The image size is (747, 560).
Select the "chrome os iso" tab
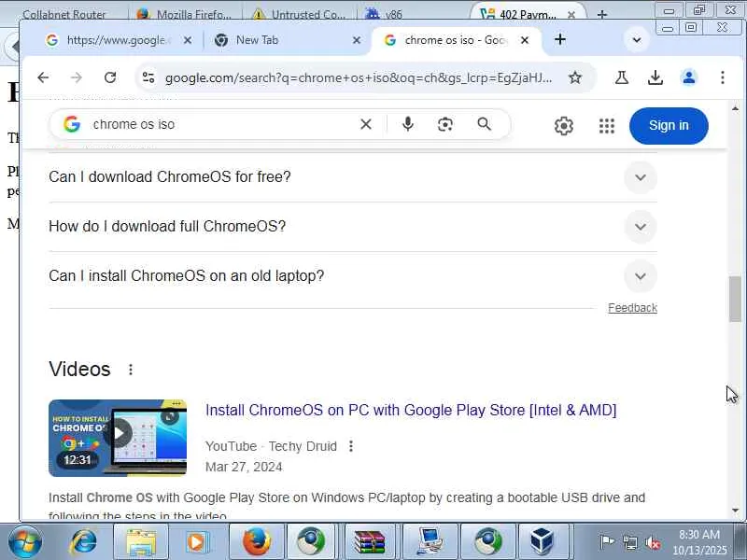456,40
